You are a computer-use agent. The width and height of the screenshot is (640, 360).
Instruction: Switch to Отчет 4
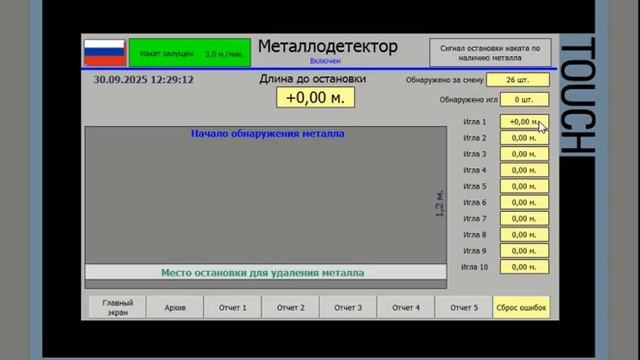(406, 307)
